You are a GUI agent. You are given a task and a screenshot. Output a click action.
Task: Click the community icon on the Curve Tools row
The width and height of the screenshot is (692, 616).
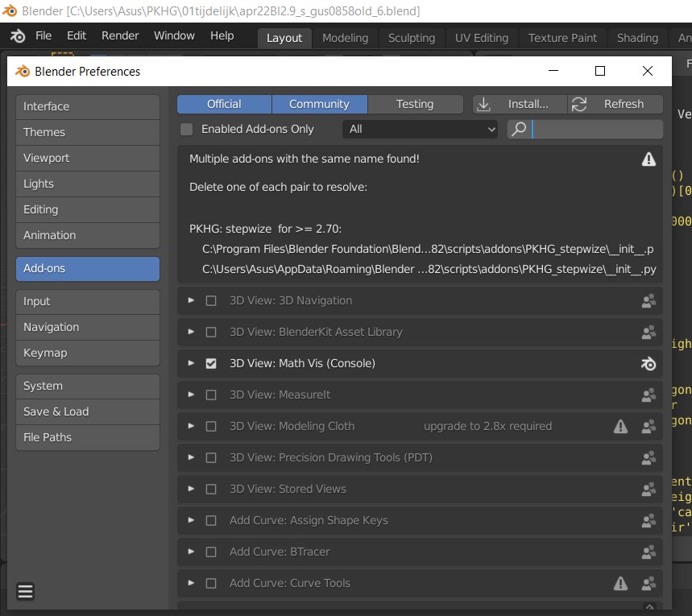tap(648, 583)
